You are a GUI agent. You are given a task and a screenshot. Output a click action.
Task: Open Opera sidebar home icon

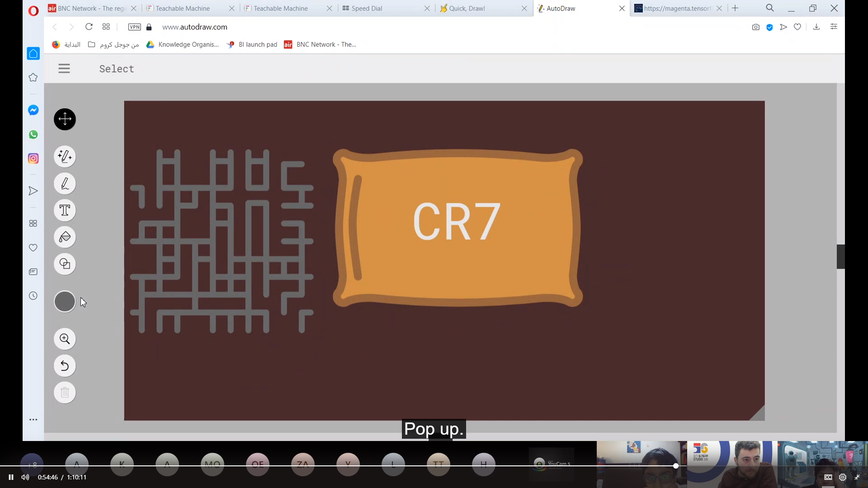[33, 54]
